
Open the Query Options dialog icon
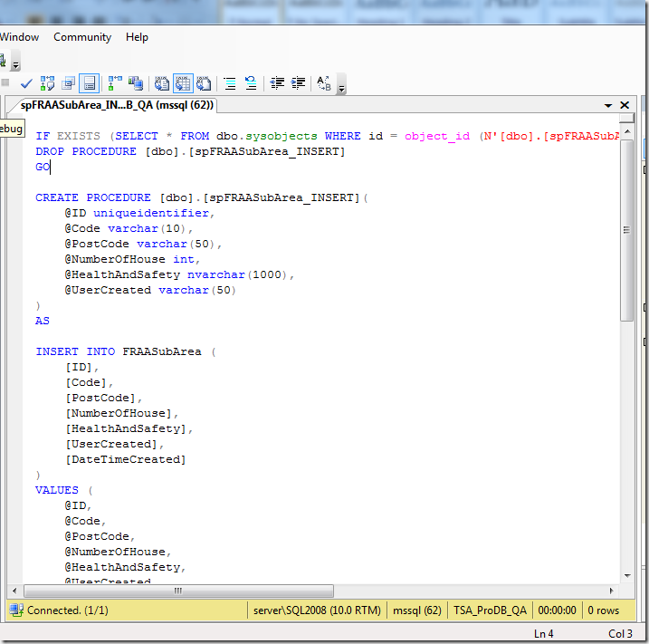coord(69,83)
